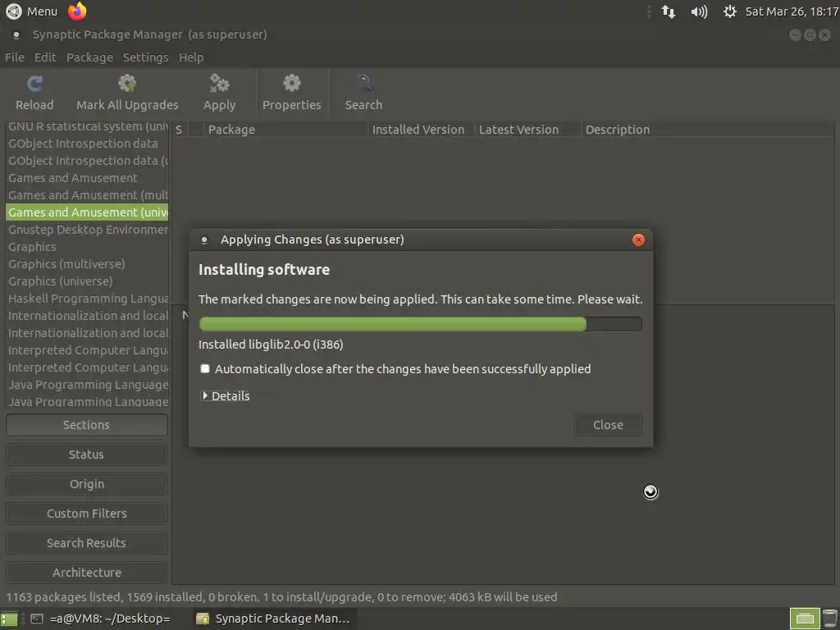This screenshot has width=840, height=630.
Task: Select highlighted Games and Amusement (universe) section
Action: point(87,212)
